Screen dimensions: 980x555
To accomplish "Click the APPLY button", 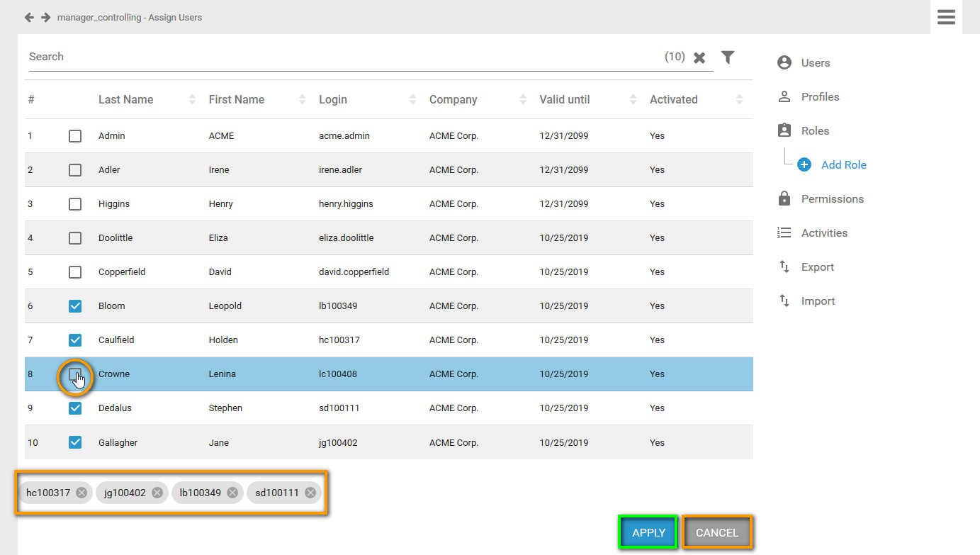I will (648, 533).
